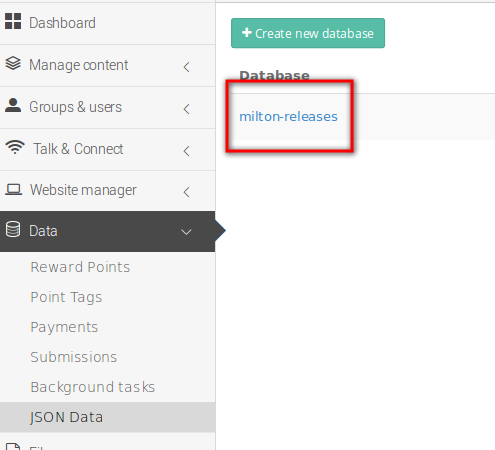Expand the Groups & users chevron

coord(187,109)
